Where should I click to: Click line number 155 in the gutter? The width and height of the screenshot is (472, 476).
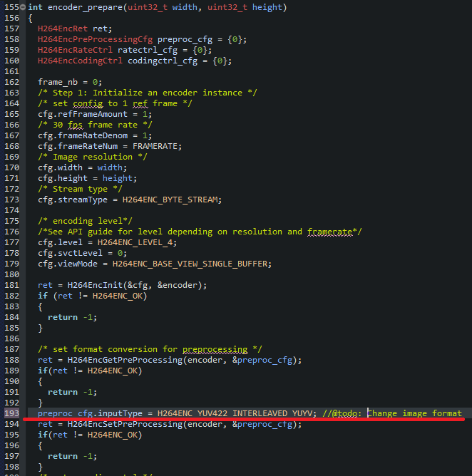(x=11, y=7)
